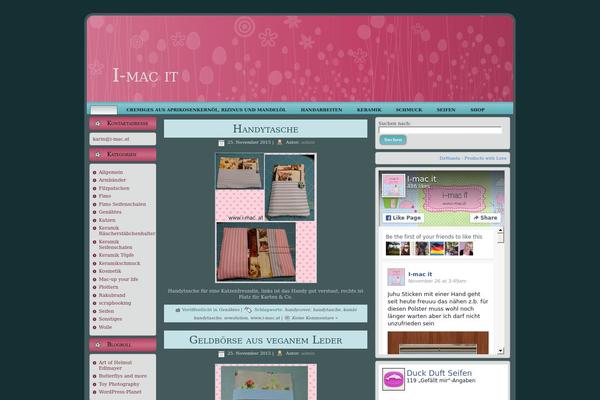Click the Suchen search button
This screenshot has width=600, height=400.
coord(393,140)
